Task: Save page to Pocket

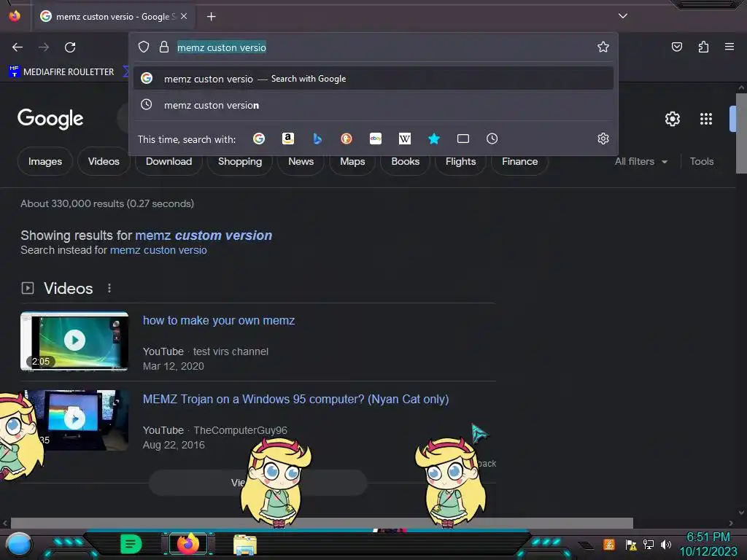Action: 676,47
